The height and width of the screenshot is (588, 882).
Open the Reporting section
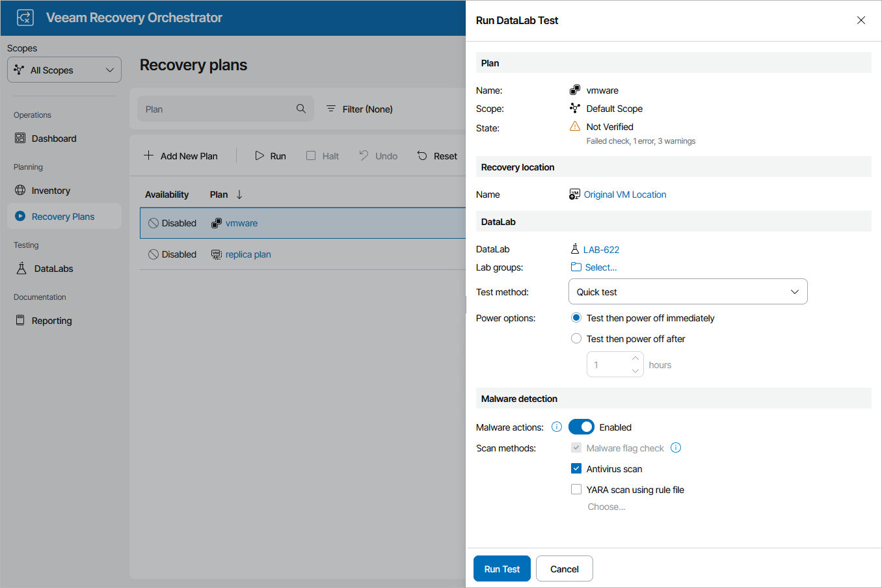51,320
